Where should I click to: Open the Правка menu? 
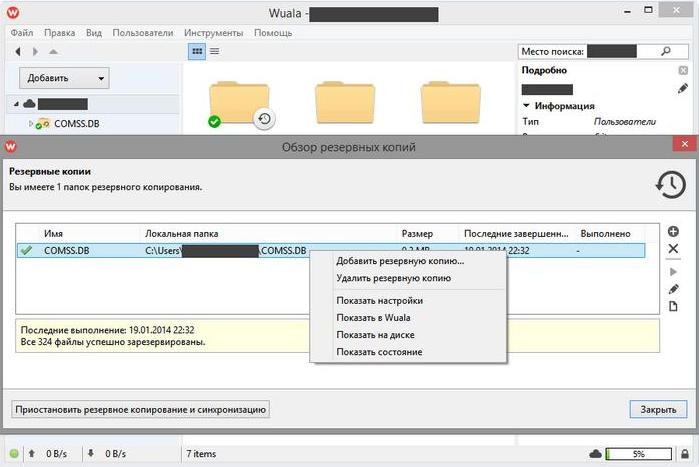click(x=59, y=33)
